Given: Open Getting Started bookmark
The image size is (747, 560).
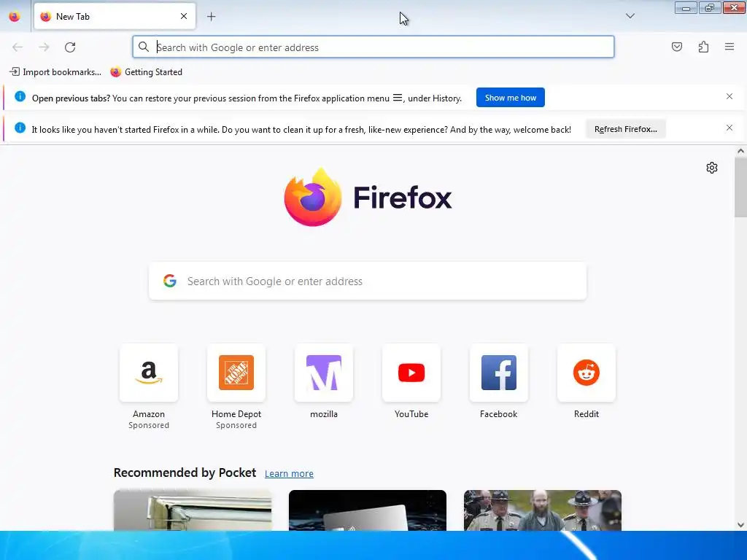Looking at the screenshot, I should [146, 72].
